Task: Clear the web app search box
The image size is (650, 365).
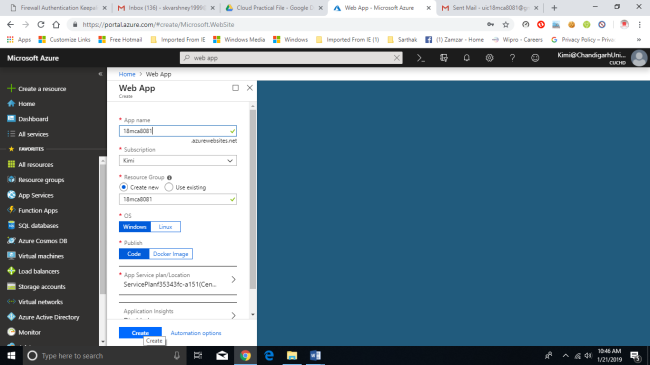Action: (397, 58)
